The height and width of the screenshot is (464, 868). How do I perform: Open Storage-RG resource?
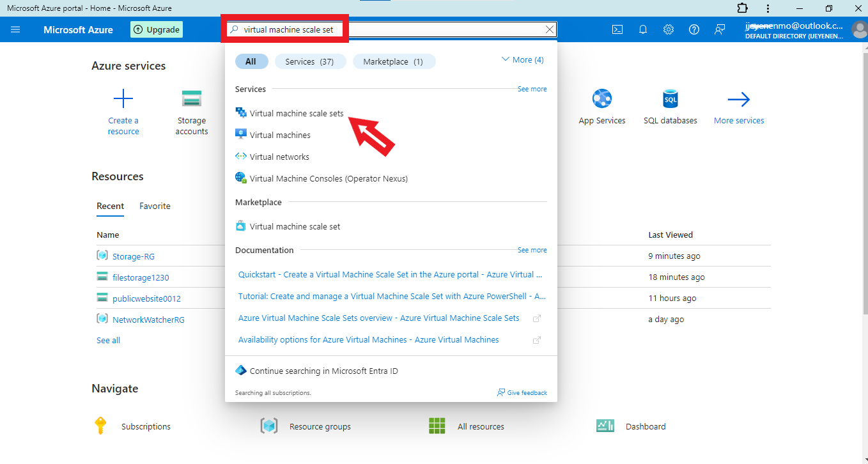pos(134,256)
